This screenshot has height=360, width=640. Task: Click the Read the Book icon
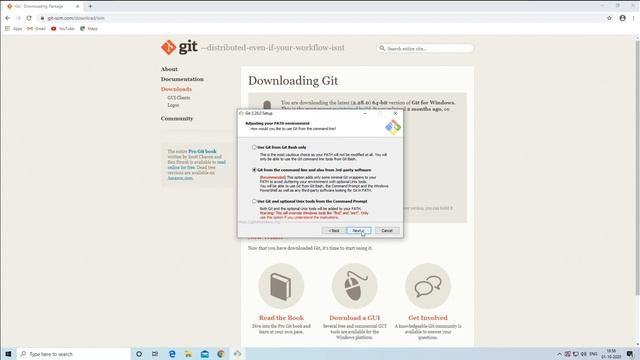pos(281,286)
